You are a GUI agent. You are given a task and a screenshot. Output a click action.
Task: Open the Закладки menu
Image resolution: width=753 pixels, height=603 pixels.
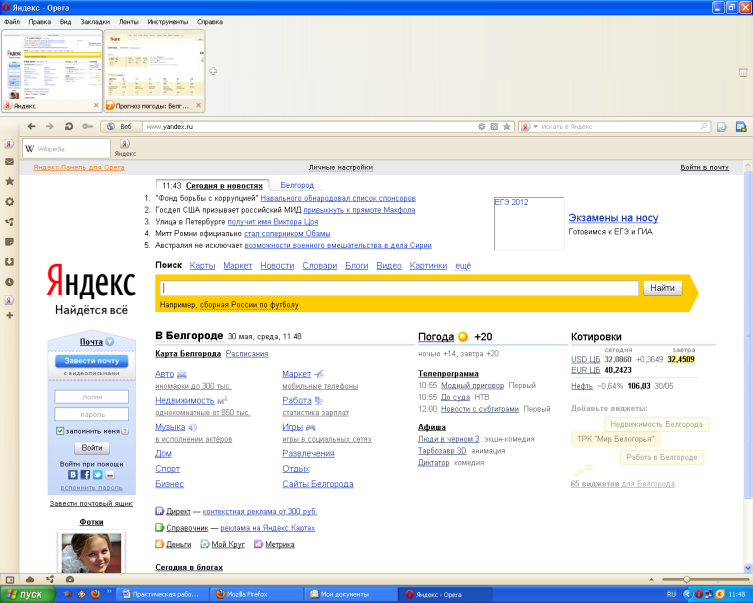[x=95, y=22]
